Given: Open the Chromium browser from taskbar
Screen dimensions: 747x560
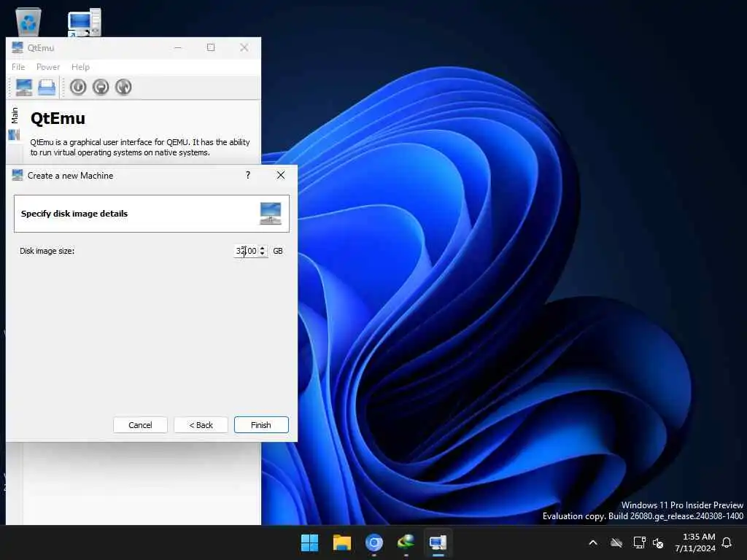Looking at the screenshot, I should click(x=374, y=542).
